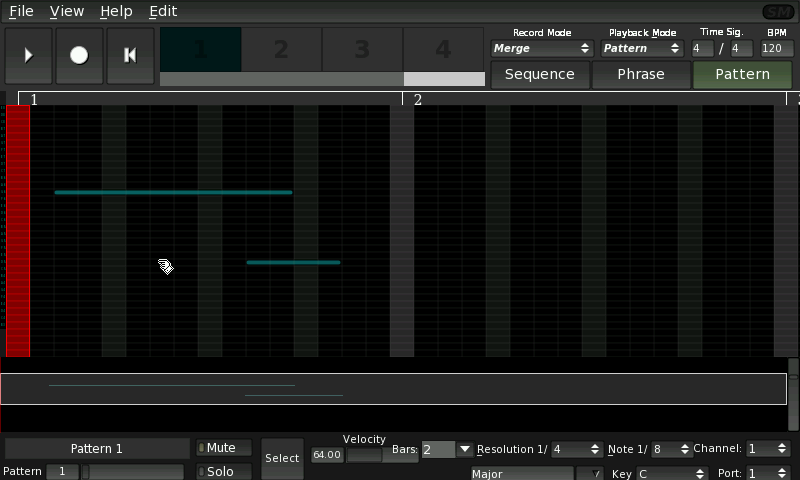Viewport: 800px width, 480px height.
Task: Click the pattern overview strip
Action: click(x=393, y=389)
